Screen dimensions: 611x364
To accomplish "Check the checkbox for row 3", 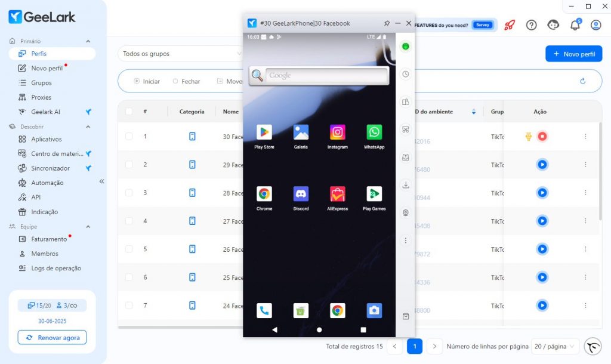I will 129,193.
